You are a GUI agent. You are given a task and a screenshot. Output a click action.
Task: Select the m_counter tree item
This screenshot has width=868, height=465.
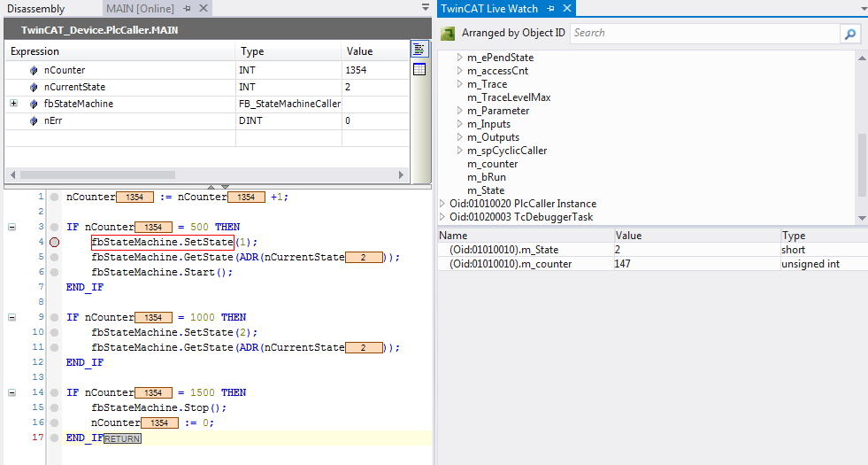click(492, 164)
